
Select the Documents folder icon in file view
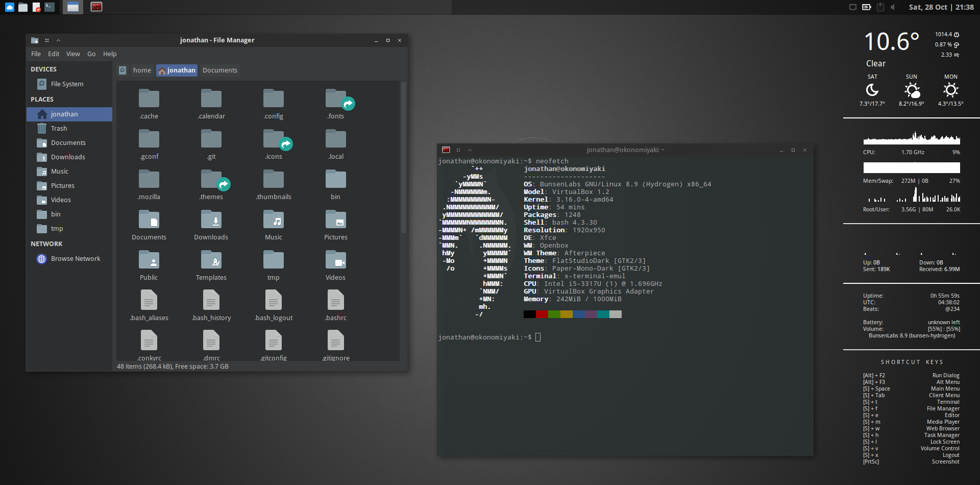(x=149, y=219)
